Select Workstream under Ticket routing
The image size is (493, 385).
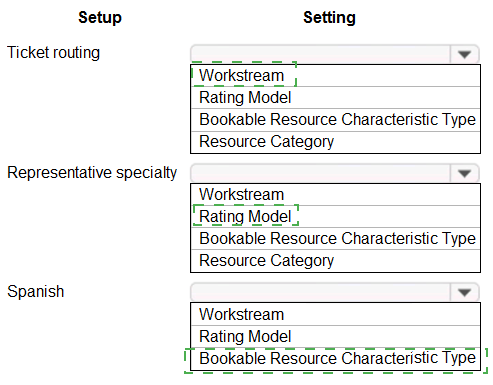tap(335, 76)
